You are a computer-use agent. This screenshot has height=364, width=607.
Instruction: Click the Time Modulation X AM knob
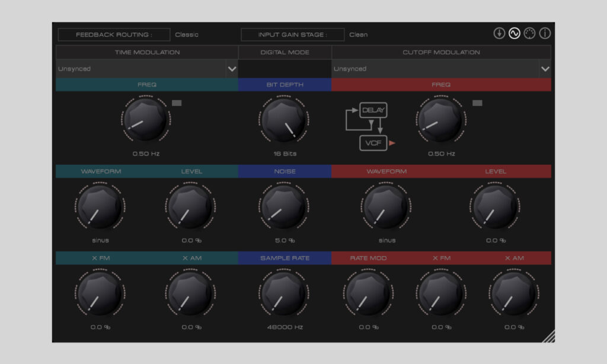[190, 293]
